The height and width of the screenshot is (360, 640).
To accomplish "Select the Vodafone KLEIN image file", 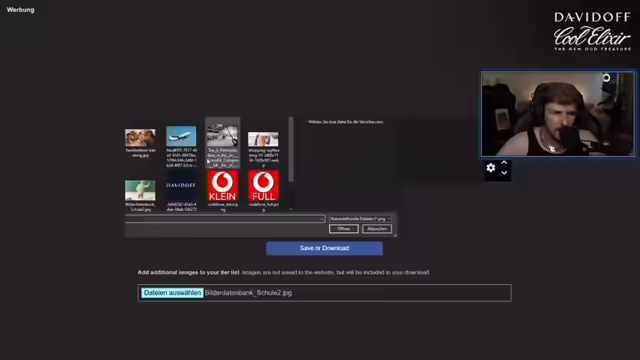I will [222, 191].
